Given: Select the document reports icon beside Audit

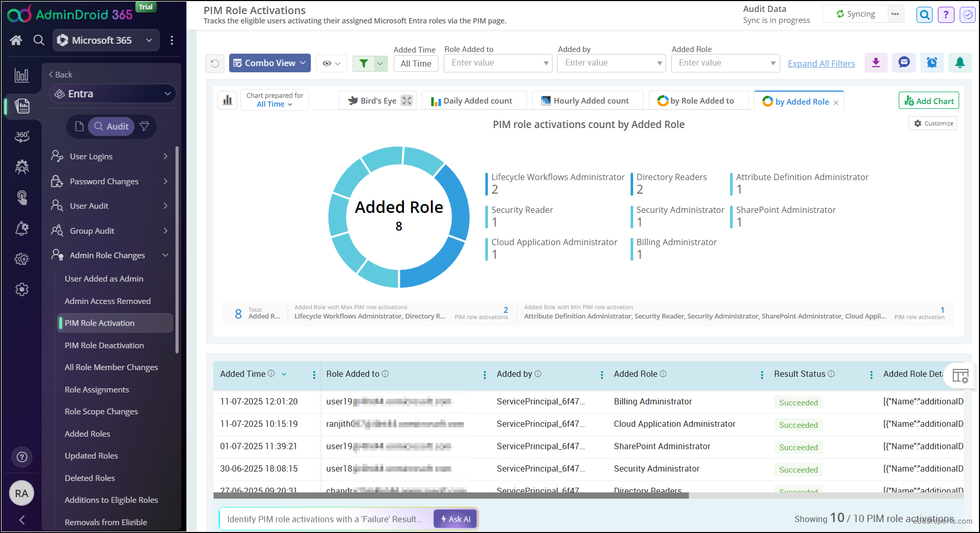Looking at the screenshot, I should (x=79, y=126).
